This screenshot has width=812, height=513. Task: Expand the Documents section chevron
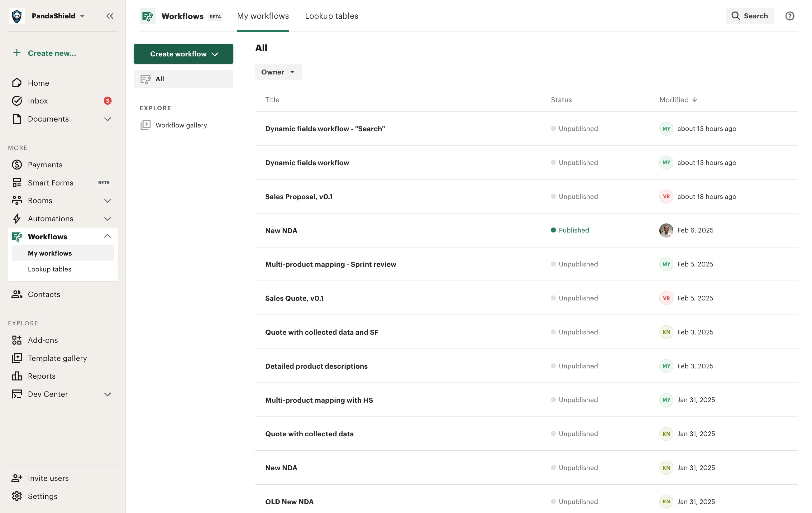pyautogui.click(x=107, y=119)
